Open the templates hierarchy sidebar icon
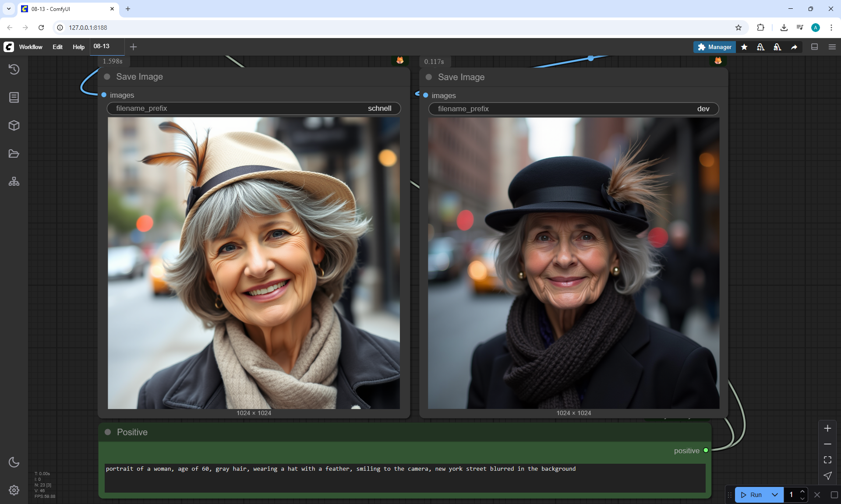The image size is (841, 504). [14, 181]
